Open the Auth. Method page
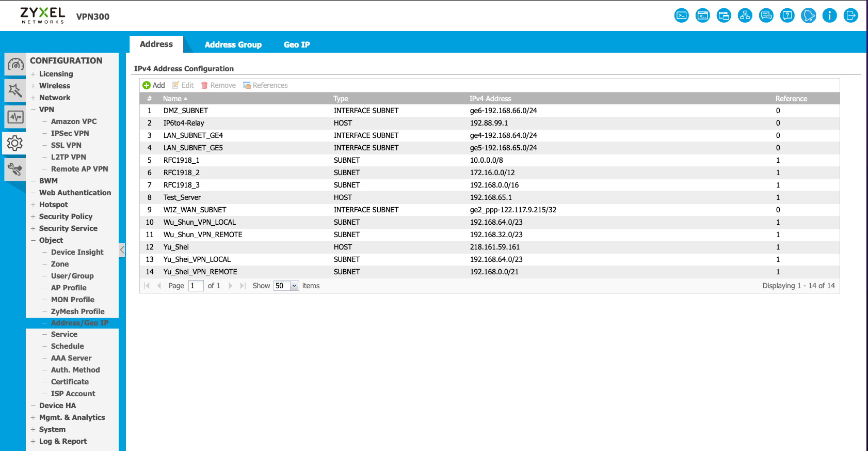This screenshot has height=451, width=868. (75, 370)
